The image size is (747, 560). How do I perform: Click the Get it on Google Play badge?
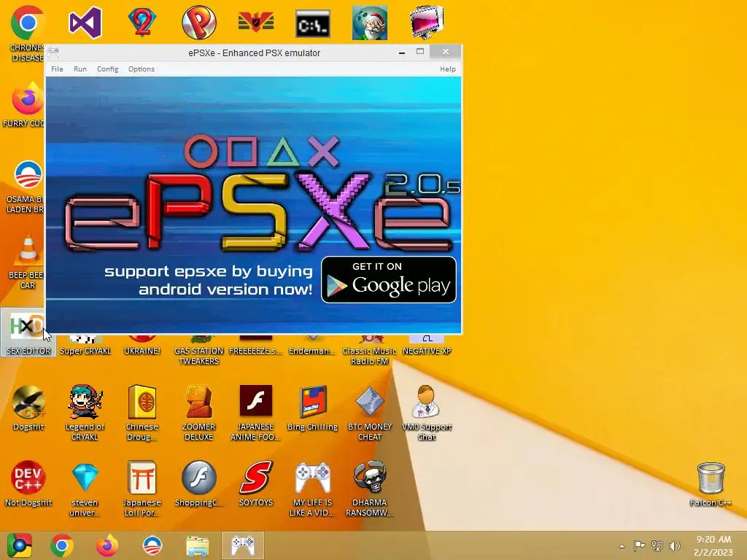point(389,279)
